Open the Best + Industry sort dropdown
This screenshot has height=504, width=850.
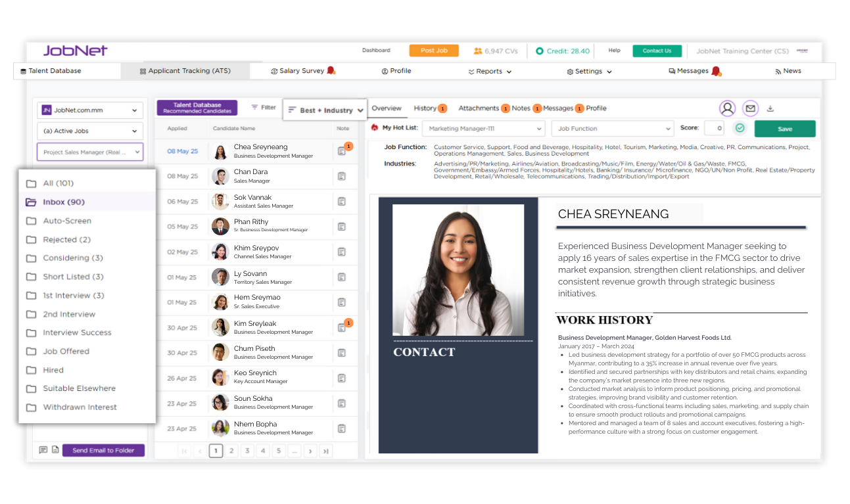[x=325, y=110]
